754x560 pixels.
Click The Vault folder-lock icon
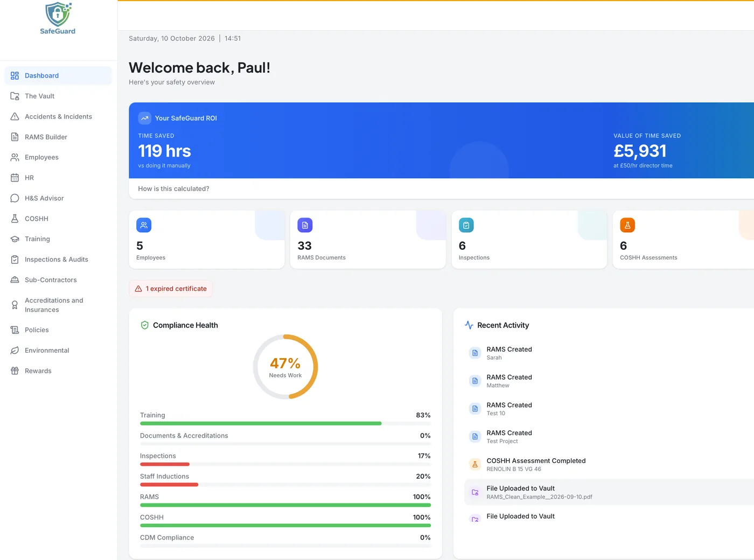pyautogui.click(x=15, y=96)
